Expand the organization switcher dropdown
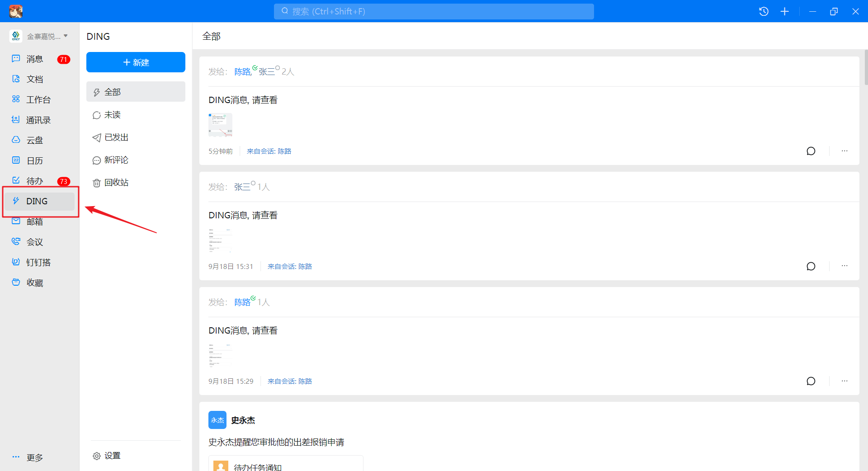The height and width of the screenshot is (471, 868). (x=65, y=36)
